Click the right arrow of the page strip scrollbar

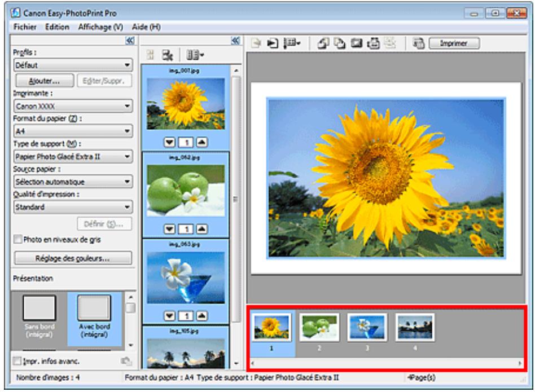pos(520,363)
